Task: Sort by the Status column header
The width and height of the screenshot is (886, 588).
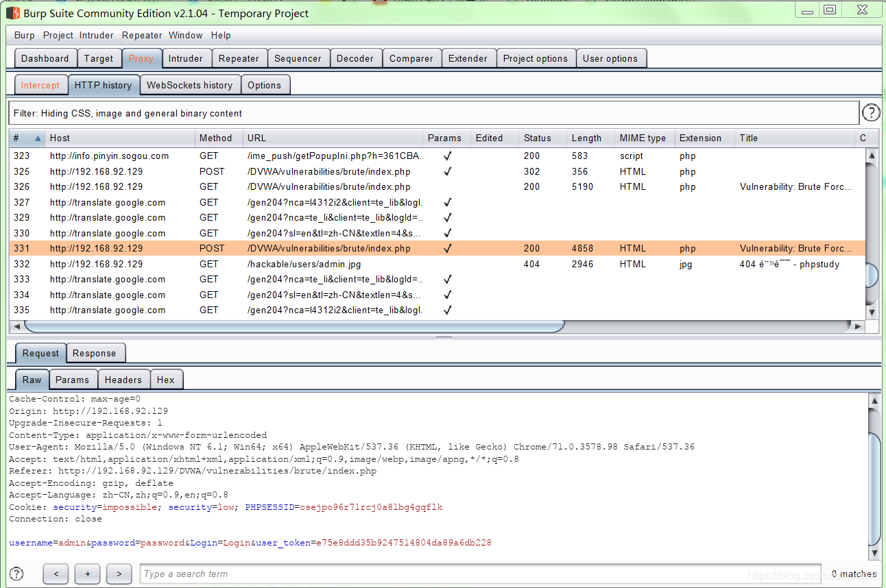Action: point(542,138)
